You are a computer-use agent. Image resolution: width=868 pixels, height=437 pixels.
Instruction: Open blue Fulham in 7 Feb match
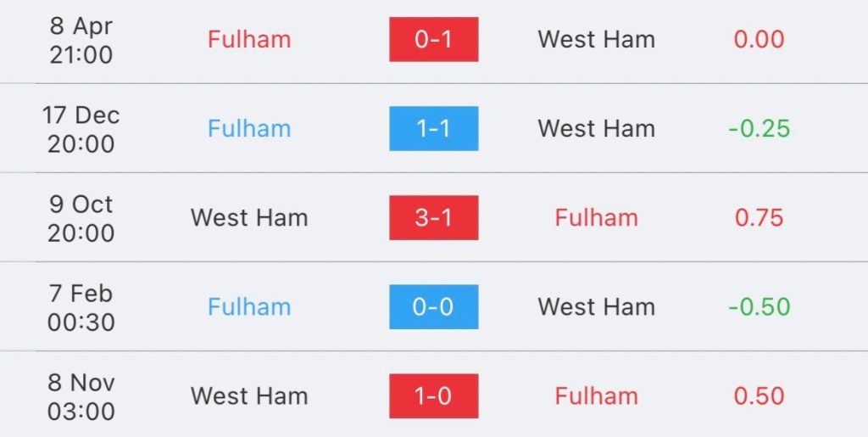249,307
